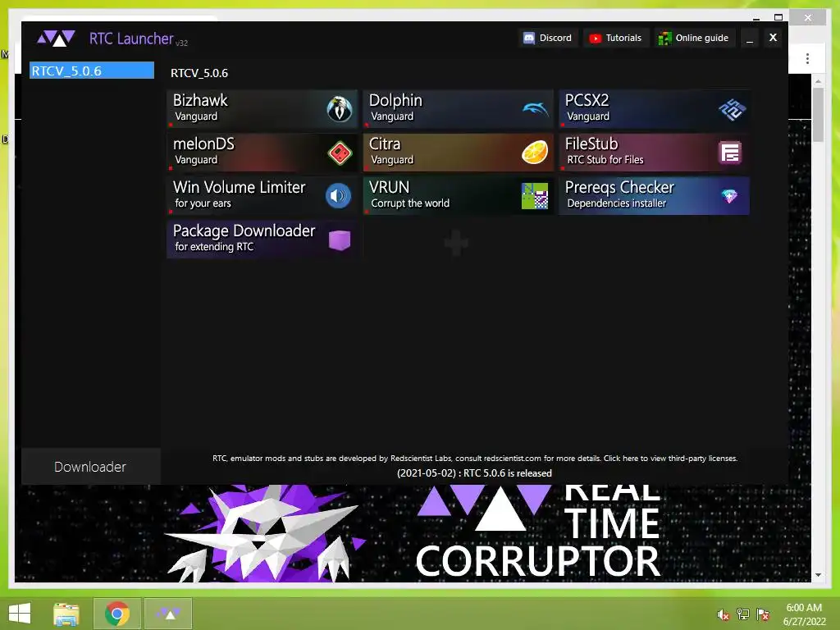Screen dimensions: 840x630
Task: Click the add-plus tile placeholder
Action: coord(456,243)
